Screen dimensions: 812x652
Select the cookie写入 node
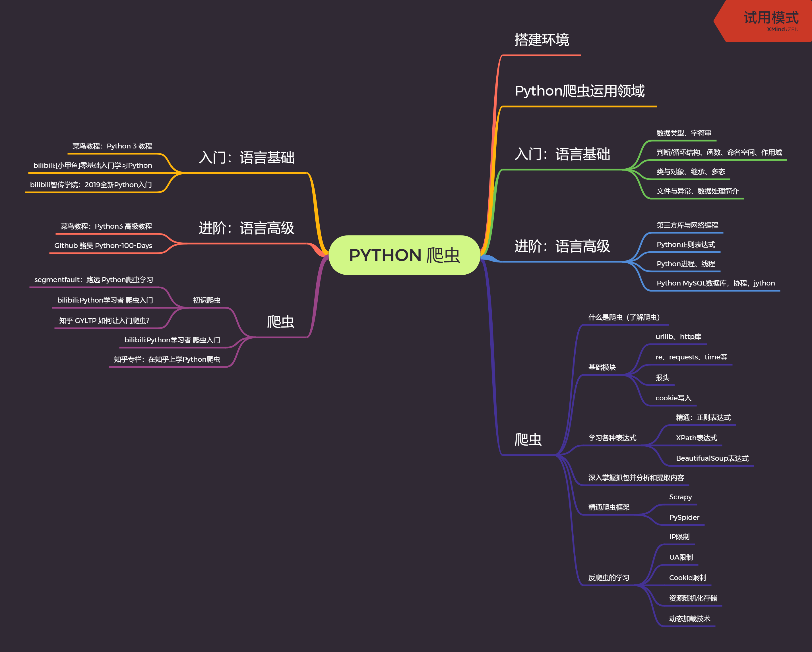673,398
